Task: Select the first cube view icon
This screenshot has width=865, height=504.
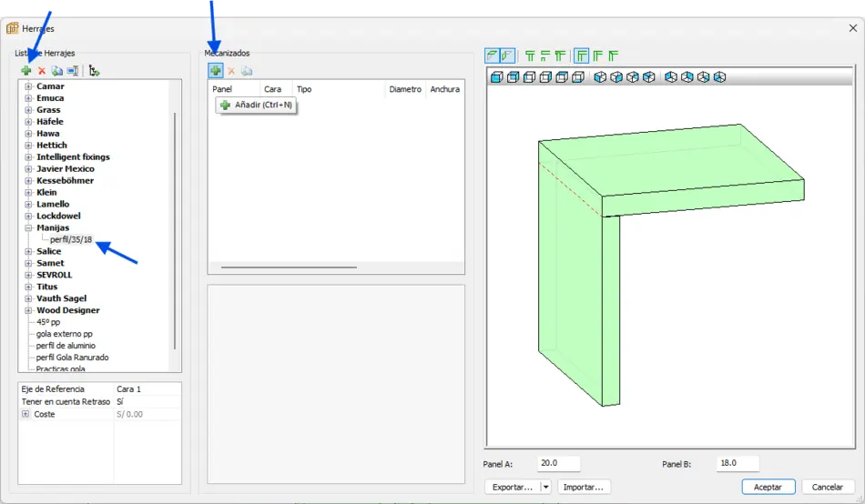Action: [496, 77]
